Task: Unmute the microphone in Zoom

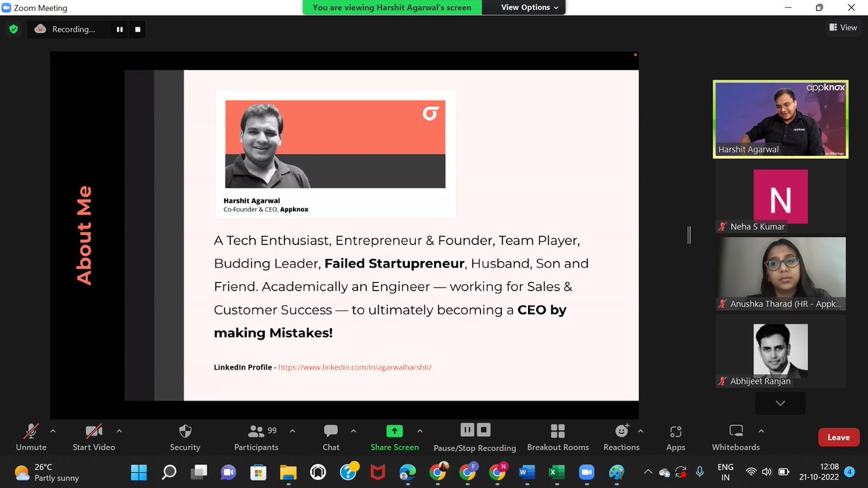Action: coord(31,437)
